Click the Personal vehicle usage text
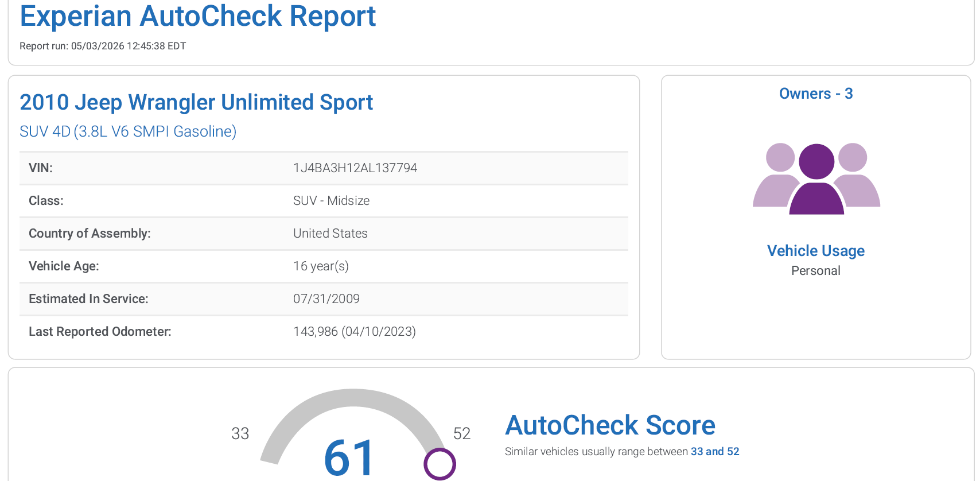The image size is (980, 481). (x=816, y=271)
